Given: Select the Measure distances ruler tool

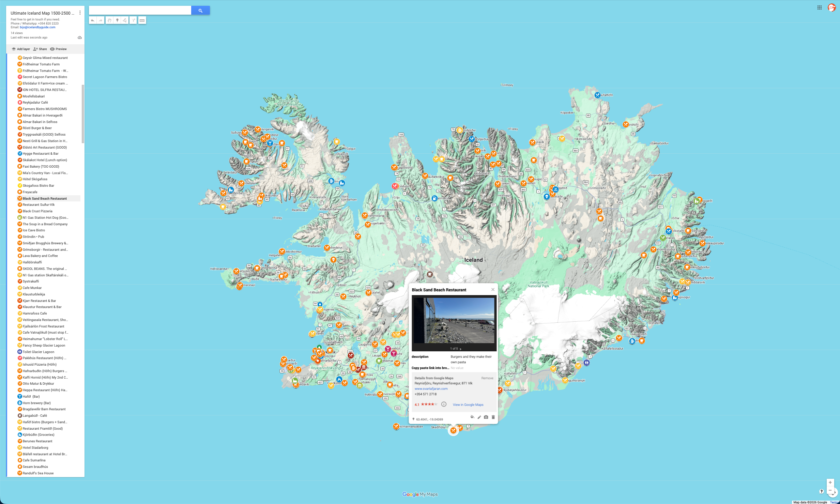Looking at the screenshot, I should (x=142, y=20).
